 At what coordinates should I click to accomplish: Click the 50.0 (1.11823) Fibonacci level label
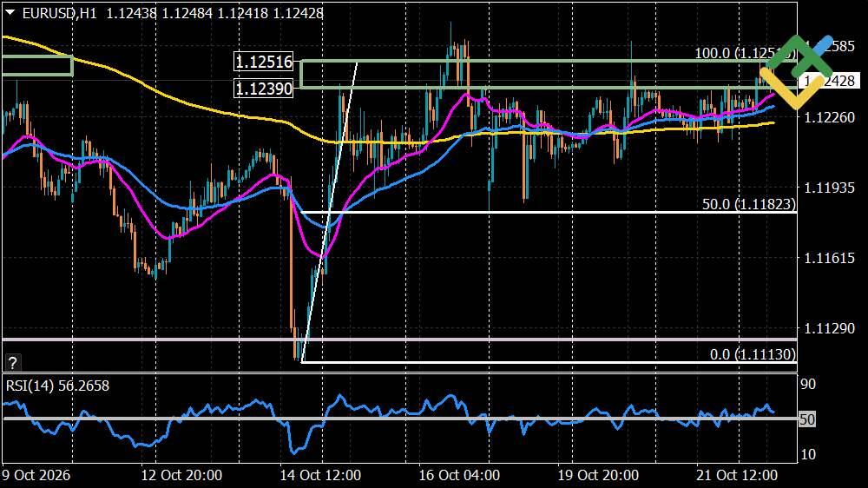pos(749,204)
